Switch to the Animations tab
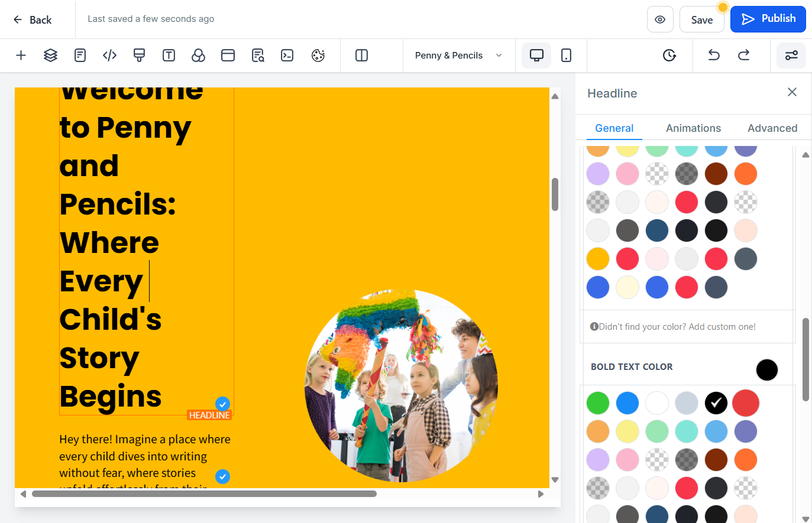Image resolution: width=812 pixels, height=523 pixels. (693, 128)
